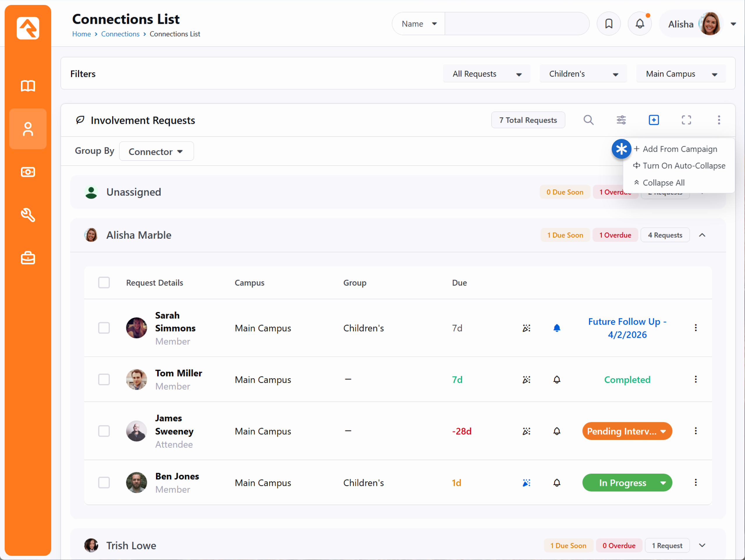
Task: Tick the Ben Jones checkbox
Action: pos(104,482)
